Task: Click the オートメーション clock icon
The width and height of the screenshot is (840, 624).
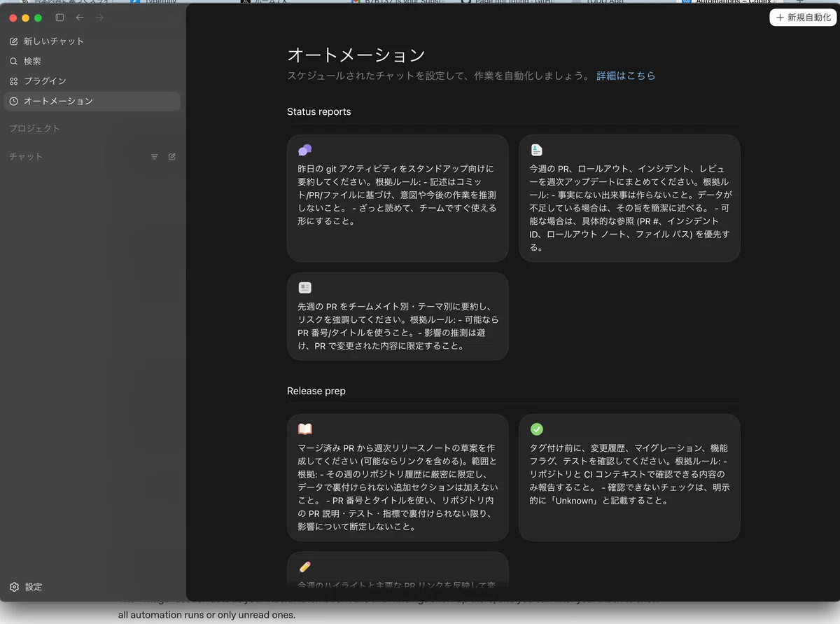Action: click(x=14, y=101)
